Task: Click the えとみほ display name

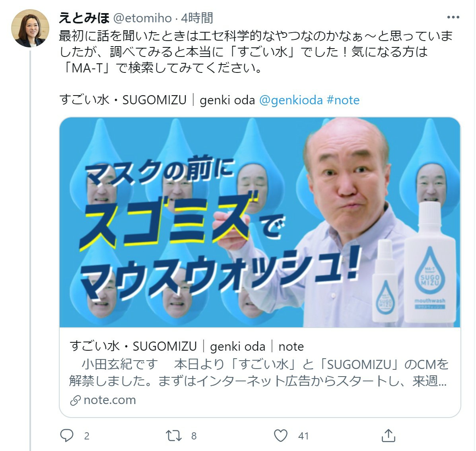Action: [84, 18]
